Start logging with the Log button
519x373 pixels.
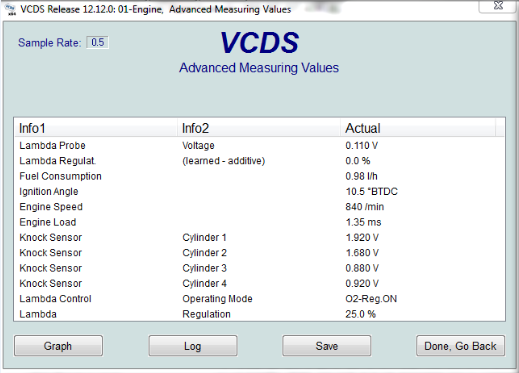193,346
